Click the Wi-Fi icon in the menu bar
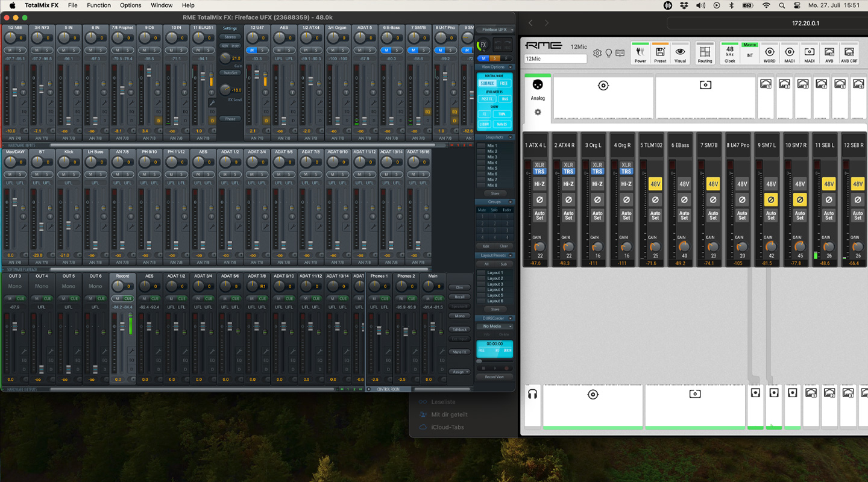The width and height of the screenshot is (868, 482). pyautogui.click(x=766, y=5)
